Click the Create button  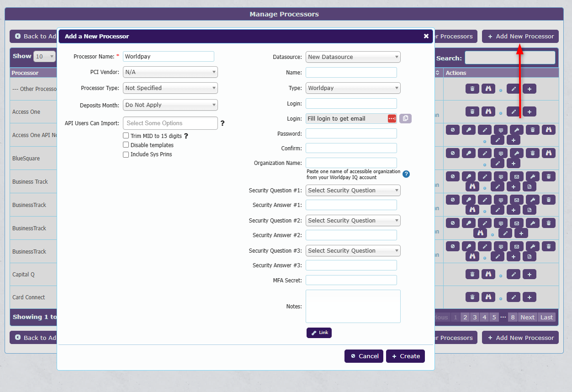pyautogui.click(x=405, y=356)
